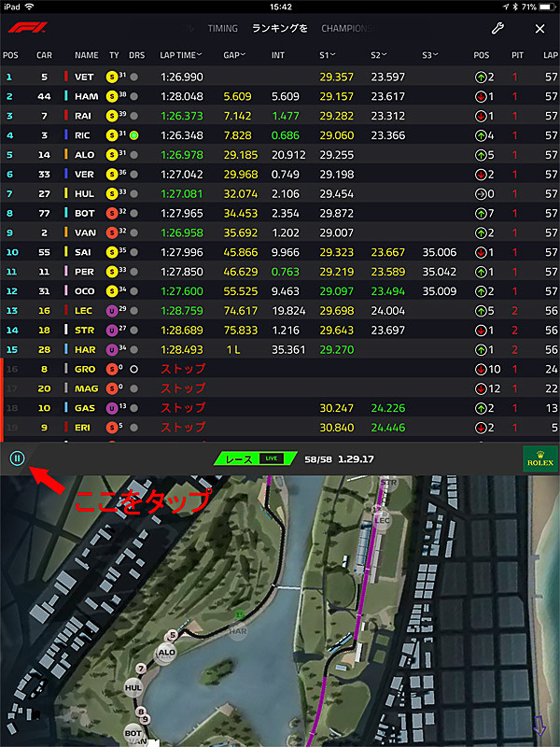Screen dimensions: 560x747
Task: Tap BOT's green position-gained arrow
Action: point(481,214)
